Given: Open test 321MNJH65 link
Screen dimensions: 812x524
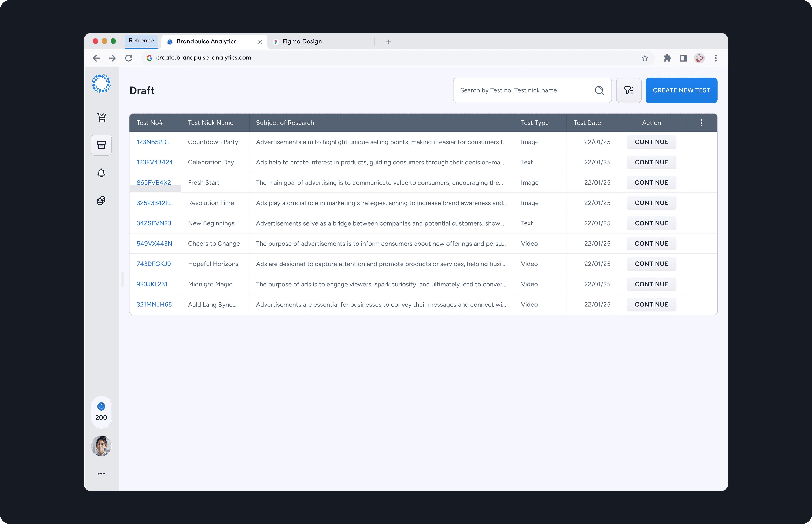Looking at the screenshot, I should (154, 305).
